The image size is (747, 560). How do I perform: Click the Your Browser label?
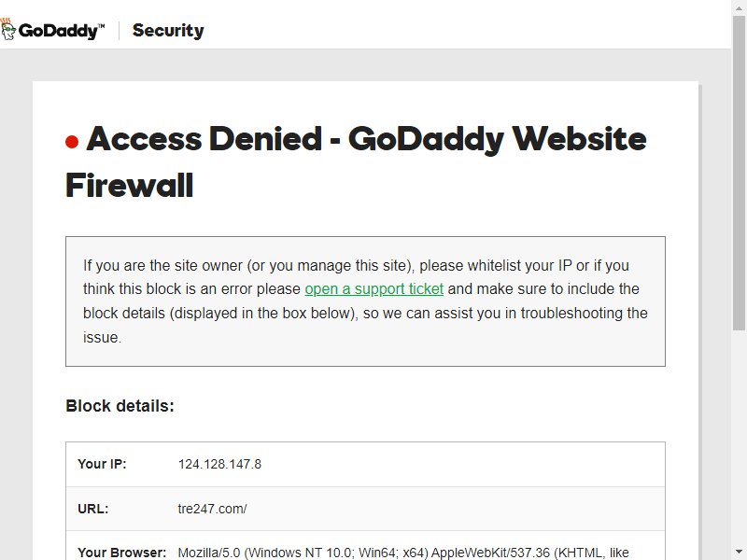[x=122, y=553]
